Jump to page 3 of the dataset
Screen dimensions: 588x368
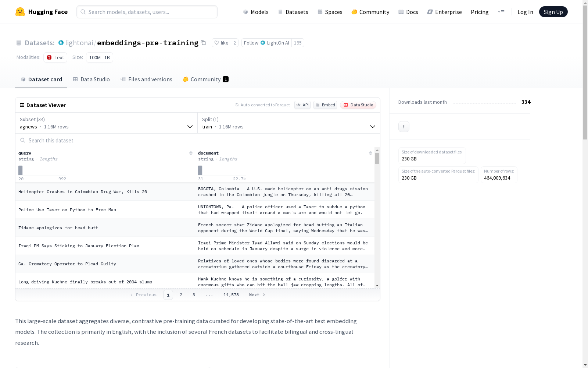pos(194,295)
